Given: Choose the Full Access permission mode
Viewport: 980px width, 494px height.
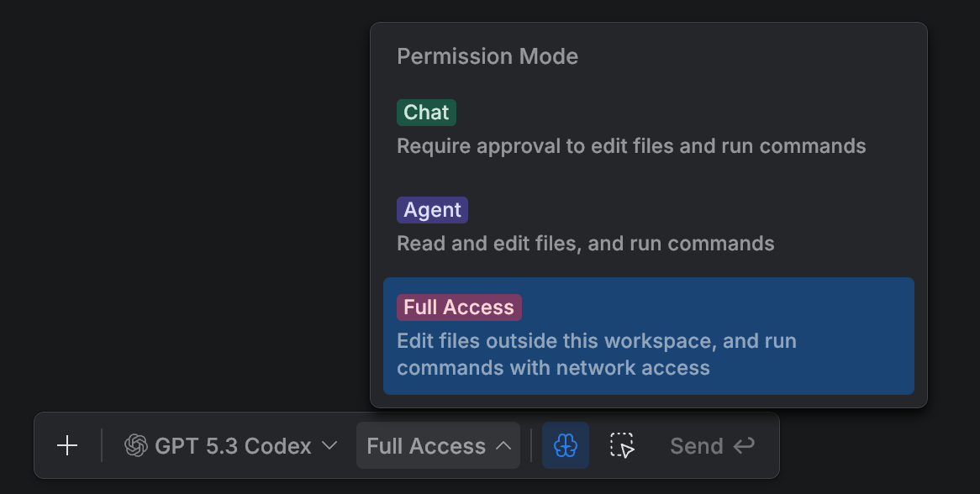Looking at the screenshot, I should pos(647,336).
